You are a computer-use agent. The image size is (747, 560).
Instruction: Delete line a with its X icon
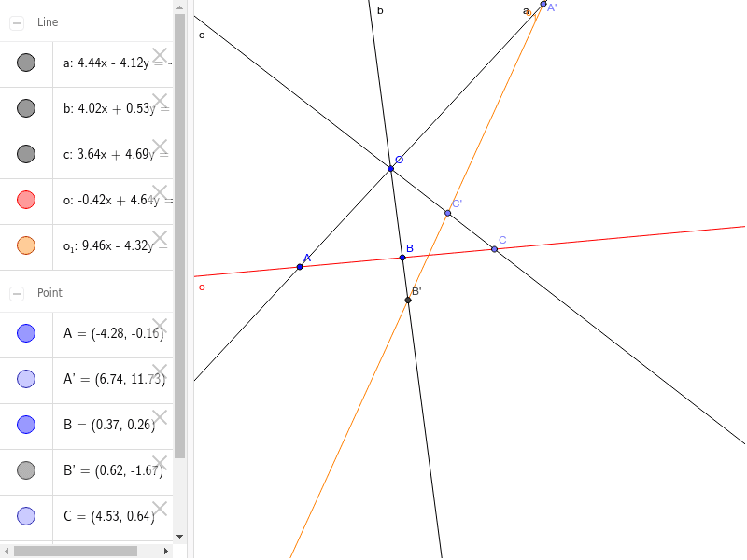point(160,55)
